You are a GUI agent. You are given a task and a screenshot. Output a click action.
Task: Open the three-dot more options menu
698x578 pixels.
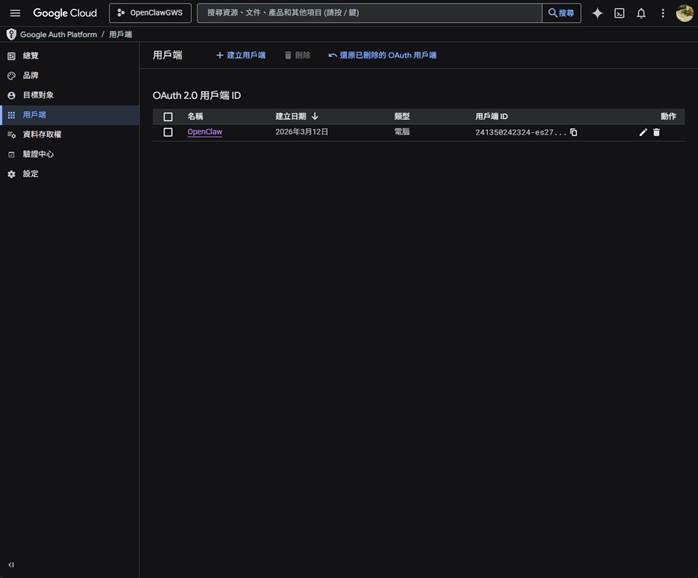click(x=662, y=13)
